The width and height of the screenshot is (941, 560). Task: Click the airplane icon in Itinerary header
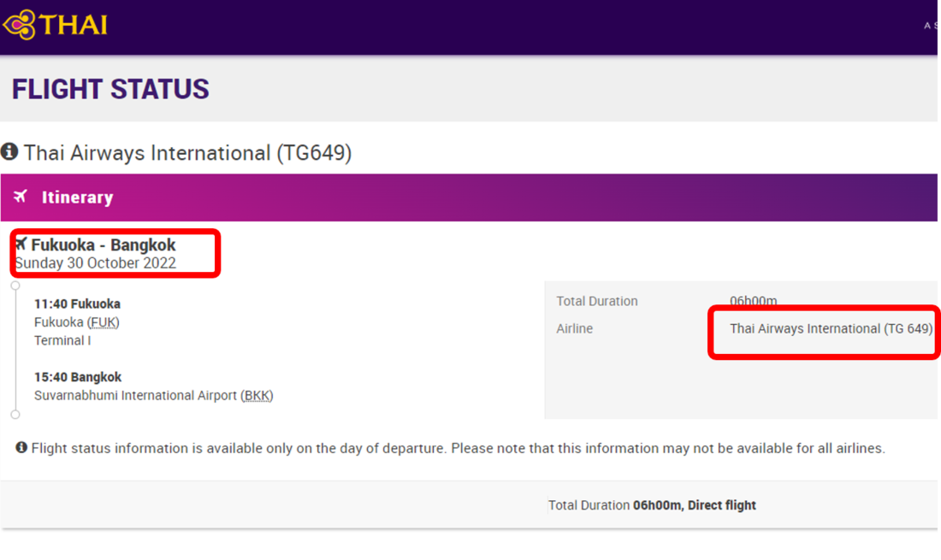coord(21,196)
